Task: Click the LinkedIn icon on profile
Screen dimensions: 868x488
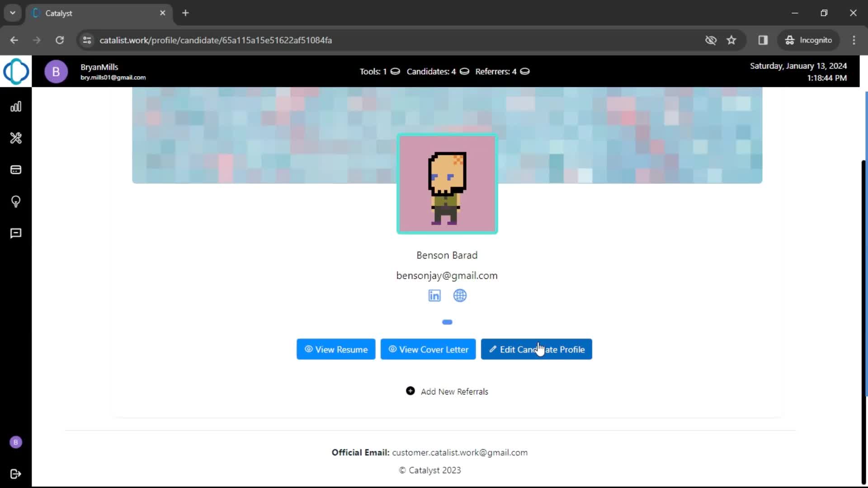Action: click(x=434, y=296)
